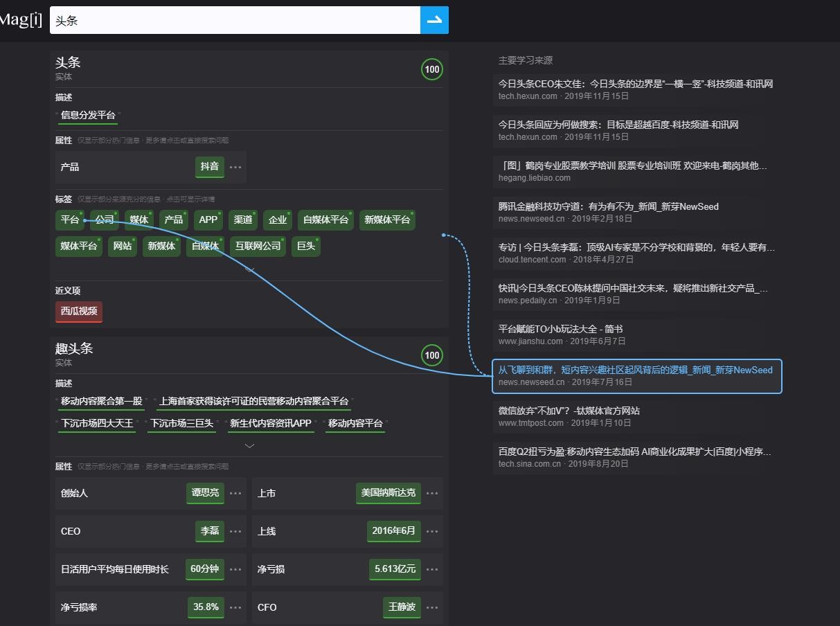840x626 pixels.
Task: Click the search input field containing 头条
Action: point(235,20)
